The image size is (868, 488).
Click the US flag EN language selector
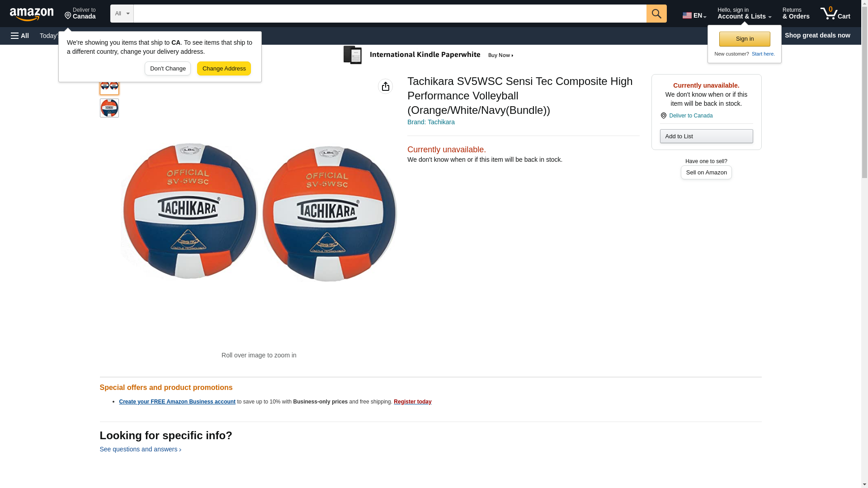click(x=694, y=15)
